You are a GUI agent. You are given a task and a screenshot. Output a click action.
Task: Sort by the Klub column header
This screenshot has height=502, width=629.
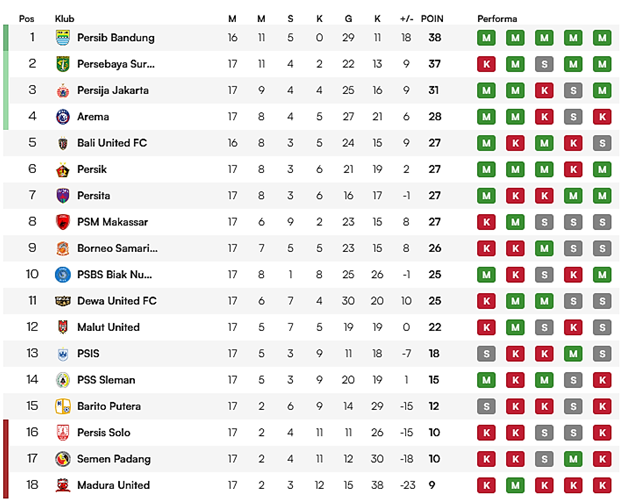point(66,19)
